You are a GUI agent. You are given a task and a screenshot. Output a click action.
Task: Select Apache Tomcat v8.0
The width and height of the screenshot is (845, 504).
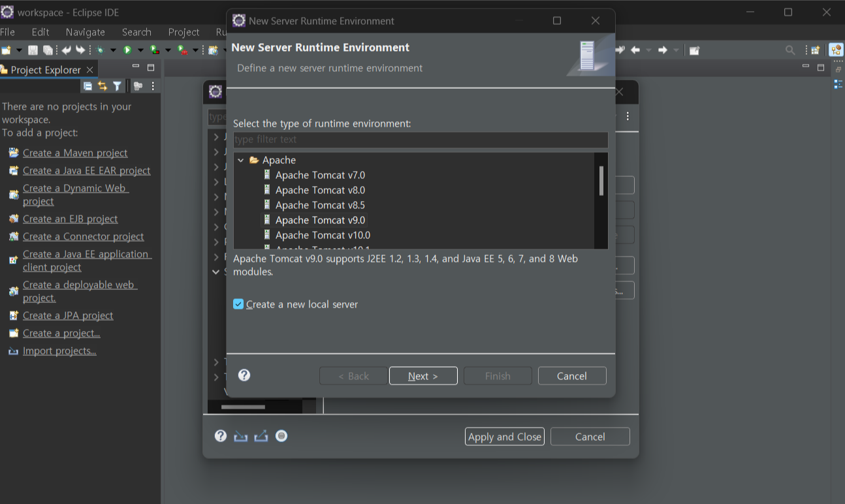pos(320,190)
